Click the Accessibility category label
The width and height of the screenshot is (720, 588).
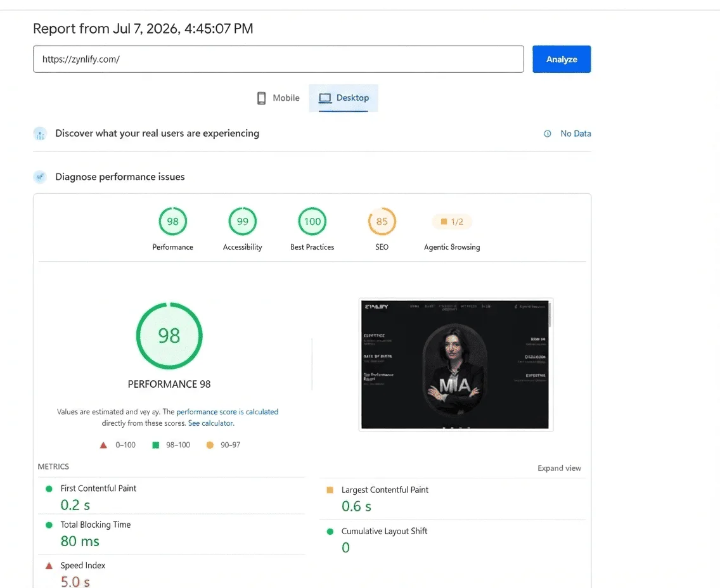(x=243, y=247)
